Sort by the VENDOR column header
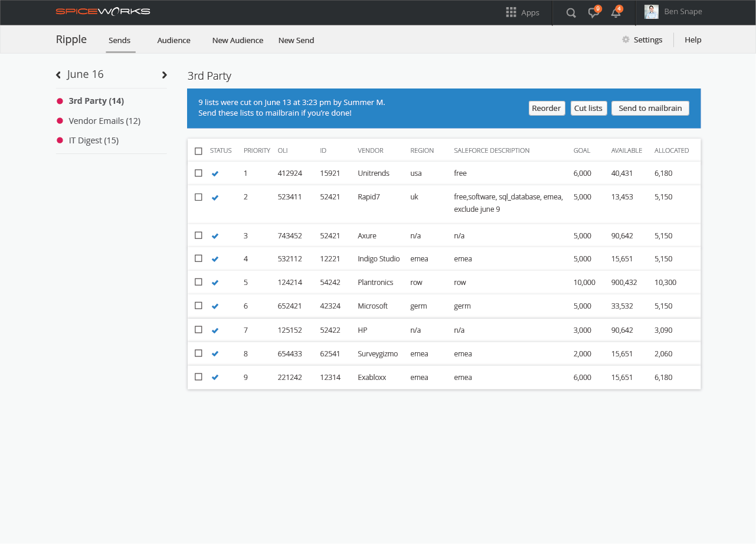This screenshot has width=756, height=544. point(371,150)
